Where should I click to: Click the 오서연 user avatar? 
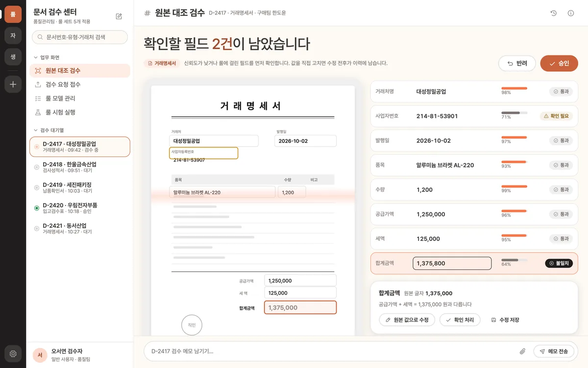pyautogui.click(x=40, y=355)
